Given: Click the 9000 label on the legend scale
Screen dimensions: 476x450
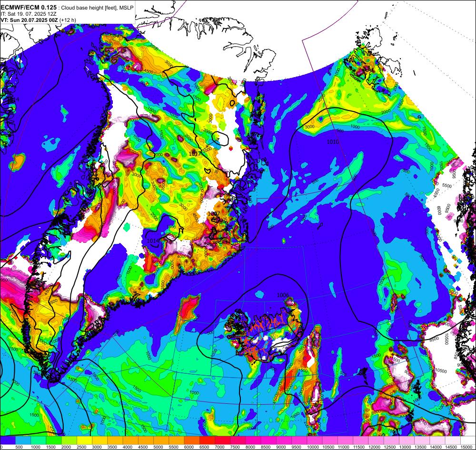Looking at the screenshot, I should pyautogui.click(x=281, y=447).
